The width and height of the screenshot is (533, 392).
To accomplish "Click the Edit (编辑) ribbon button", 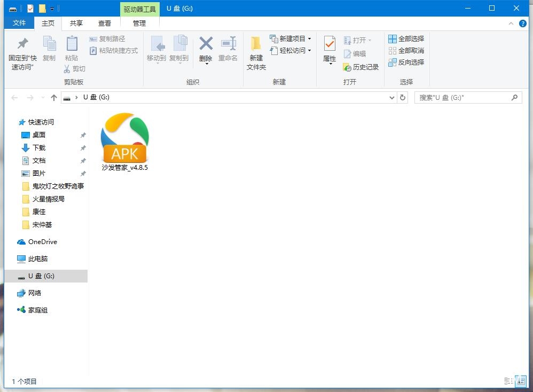I will coord(355,54).
